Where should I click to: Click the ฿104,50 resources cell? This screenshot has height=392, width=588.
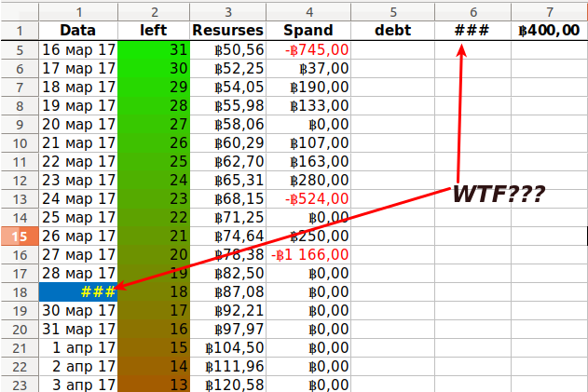(227, 348)
